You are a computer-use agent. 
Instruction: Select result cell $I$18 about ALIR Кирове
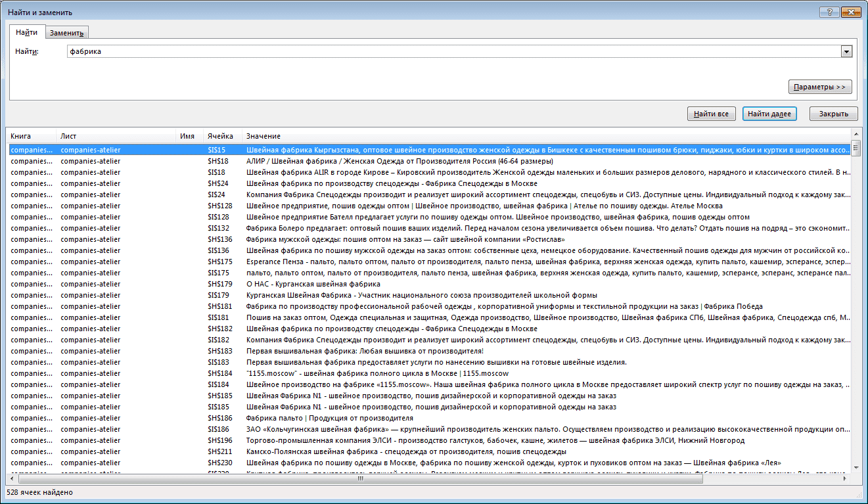coord(429,172)
